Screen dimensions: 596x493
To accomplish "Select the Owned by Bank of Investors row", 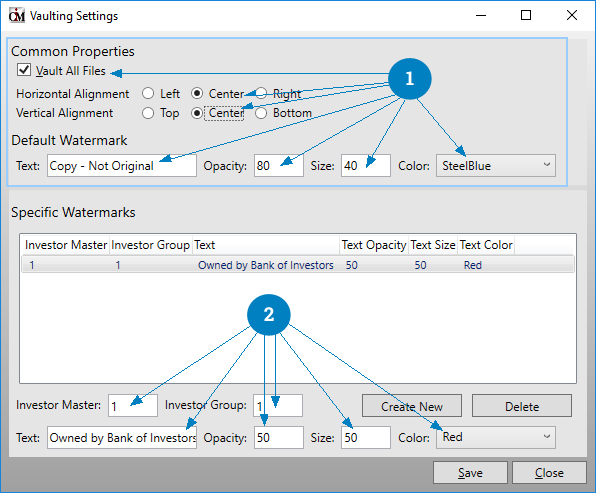I will pos(298,265).
